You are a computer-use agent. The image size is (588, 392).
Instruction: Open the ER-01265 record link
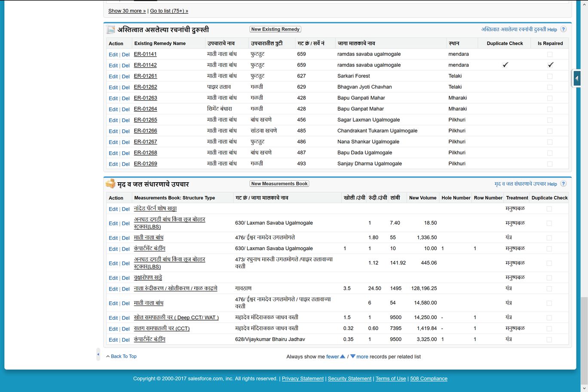tap(145, 120)
